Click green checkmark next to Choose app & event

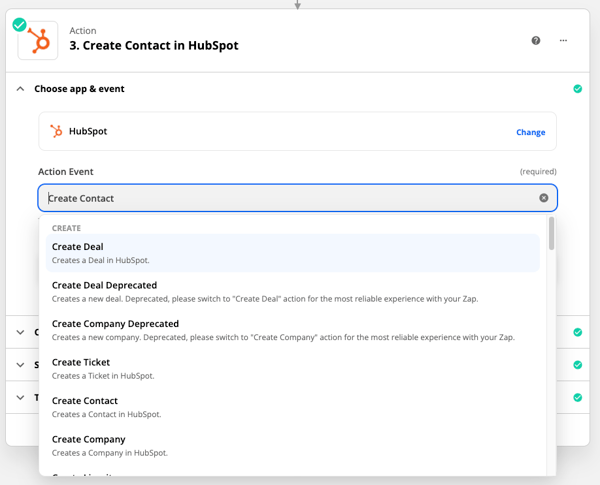pyautogui.click(x=577, y=89)
